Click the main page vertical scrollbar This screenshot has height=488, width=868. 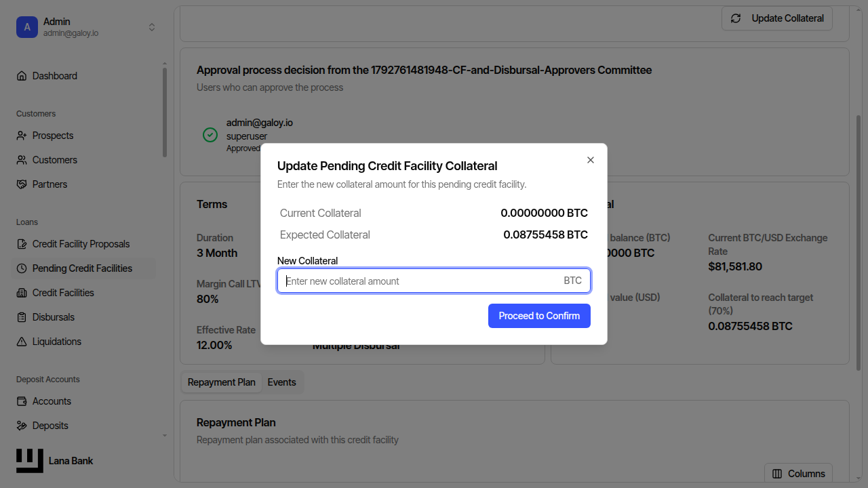(x=859, y=242)
